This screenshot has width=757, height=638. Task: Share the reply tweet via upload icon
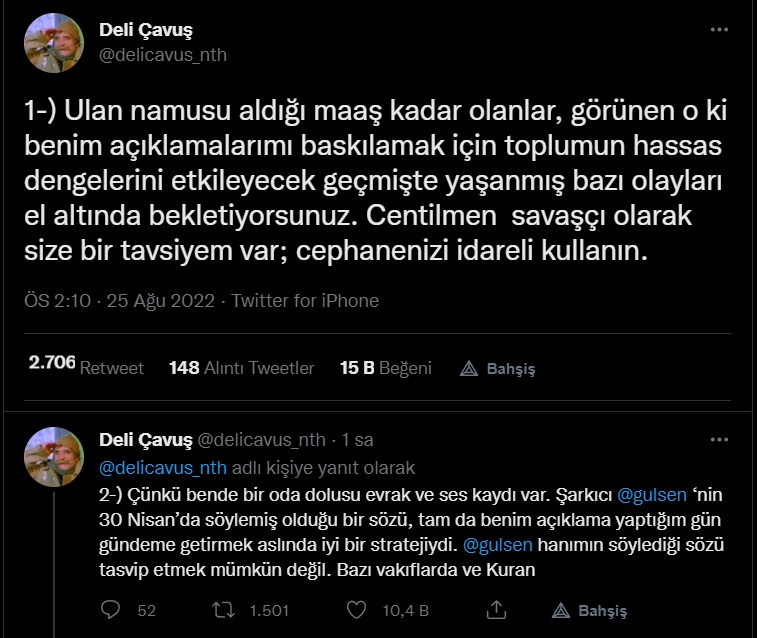496,610
